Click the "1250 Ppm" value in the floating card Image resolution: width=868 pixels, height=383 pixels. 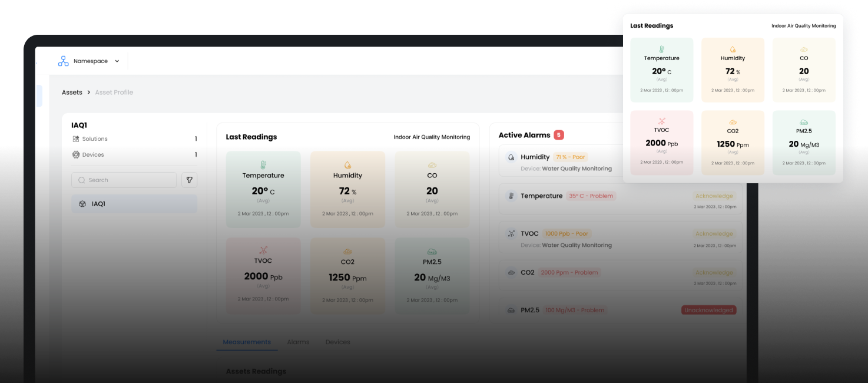pyautogui.click(x=733, y=144)
